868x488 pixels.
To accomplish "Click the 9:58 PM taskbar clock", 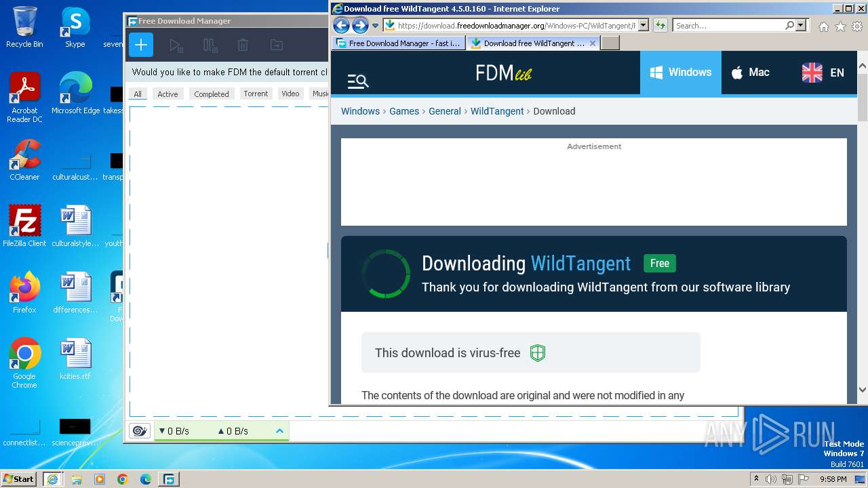I will pos(833,479).
